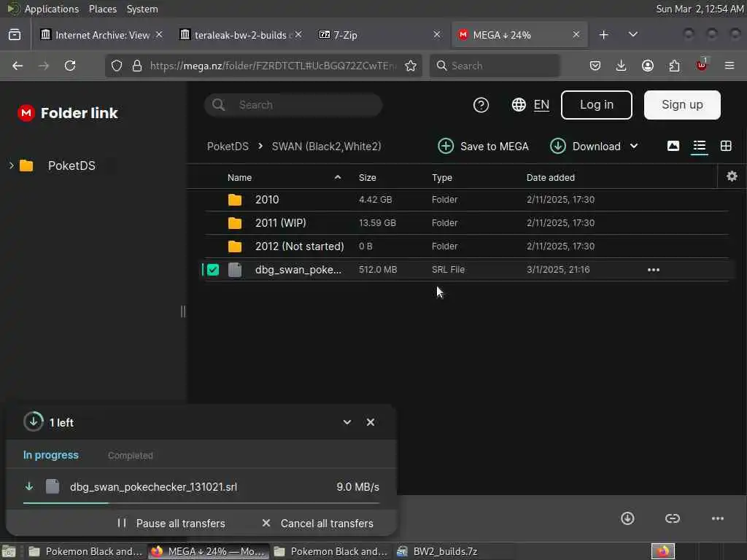Change language via EN selector
This screenshot has height=560, width=747.
pos(530,105)
